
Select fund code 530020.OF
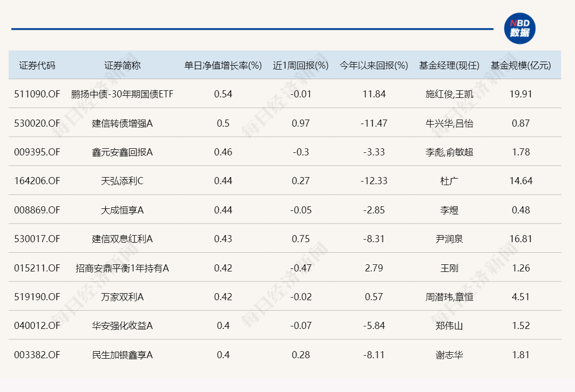tap(37, 123)
